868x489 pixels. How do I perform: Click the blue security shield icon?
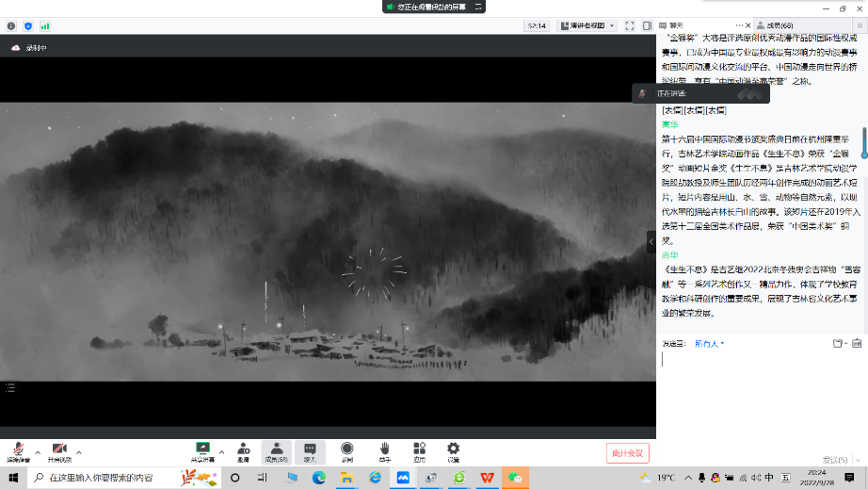[28, 26]
